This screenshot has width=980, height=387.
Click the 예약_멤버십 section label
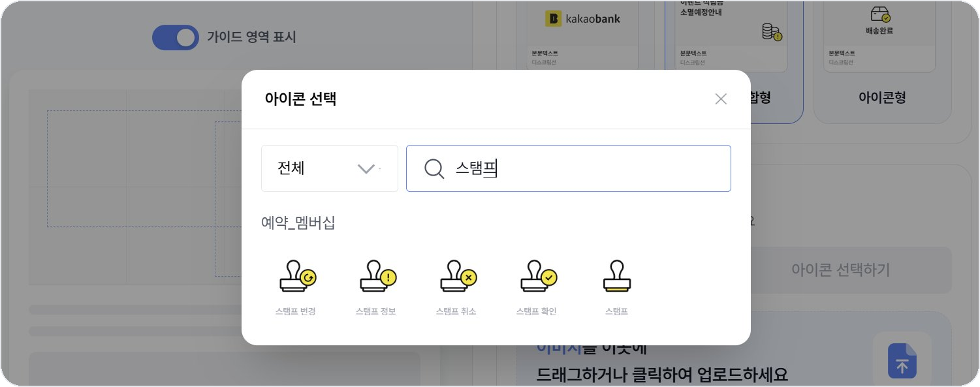298,223
